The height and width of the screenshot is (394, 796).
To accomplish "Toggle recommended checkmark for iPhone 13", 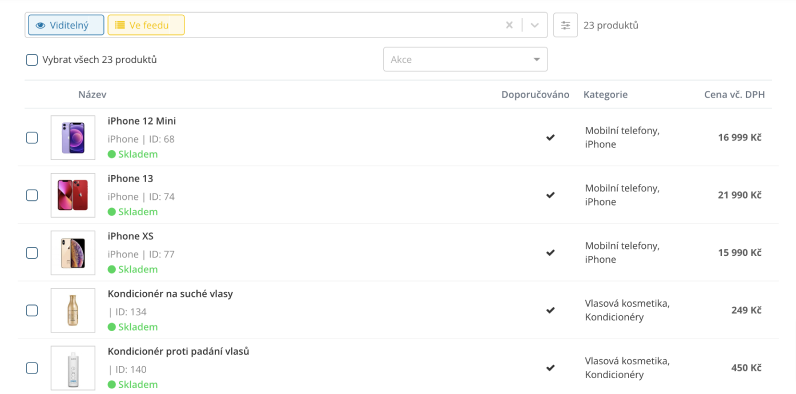I will [x=550, y=195].
